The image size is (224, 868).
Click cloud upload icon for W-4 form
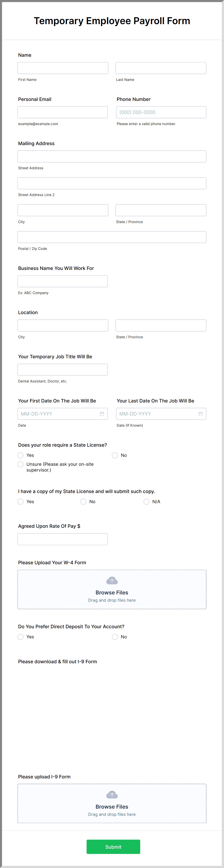coord(112,581)
